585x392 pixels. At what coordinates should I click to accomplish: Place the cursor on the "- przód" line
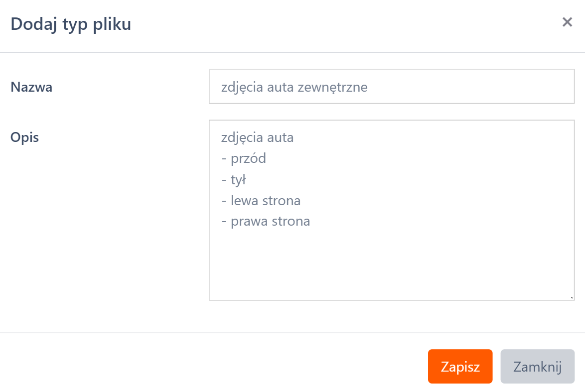coord(244,158)
